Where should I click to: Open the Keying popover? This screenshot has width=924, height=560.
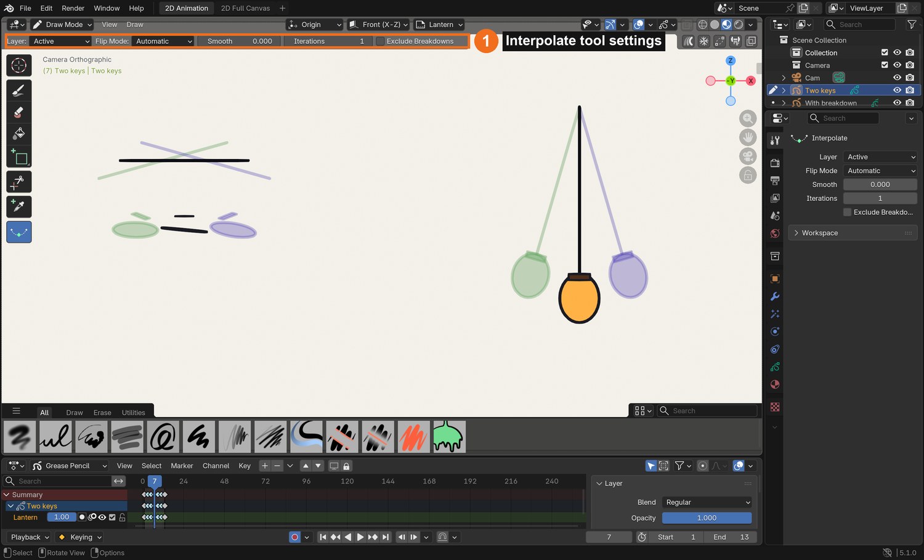(x=80, y=537)
